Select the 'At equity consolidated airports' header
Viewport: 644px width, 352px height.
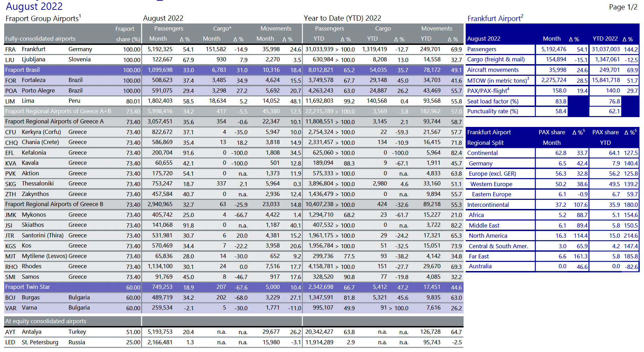46,321
